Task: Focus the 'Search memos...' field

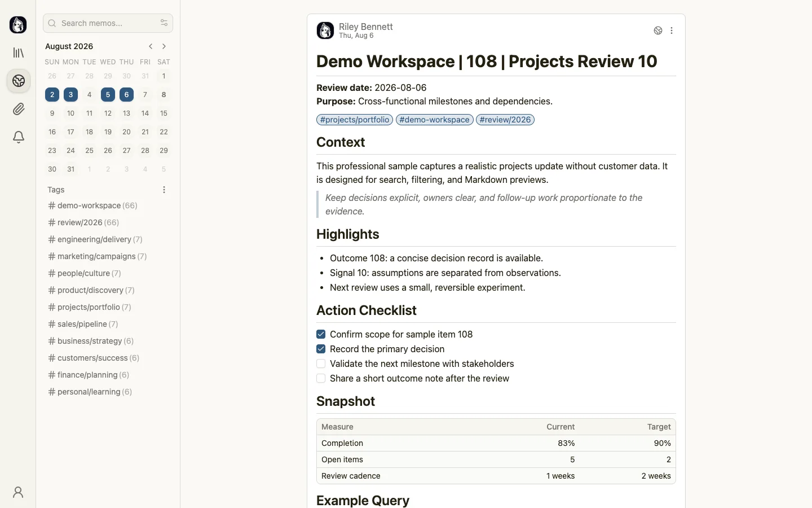Action: pyautogui.click(x=108, y=23)
